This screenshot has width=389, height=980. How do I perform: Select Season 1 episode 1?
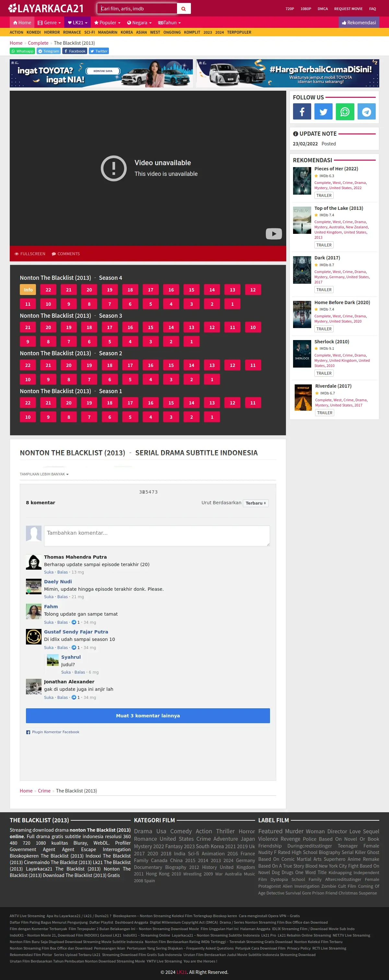click(212, 417)
